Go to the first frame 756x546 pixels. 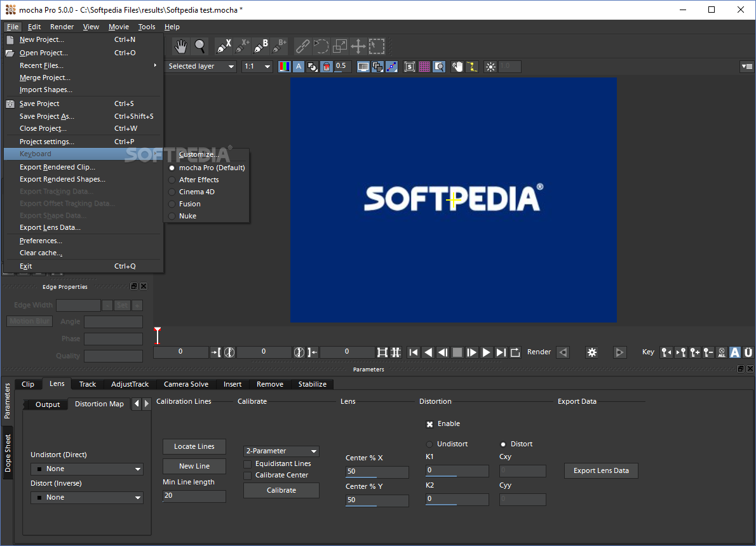point(413,352)
